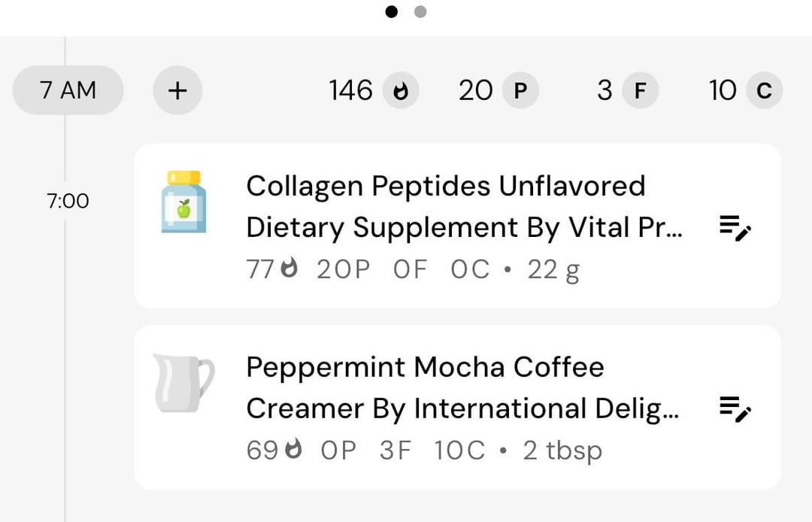Tap the creamer pitcher icon
The width and height of the screenshot is (812, 522).
coord(184,383)
